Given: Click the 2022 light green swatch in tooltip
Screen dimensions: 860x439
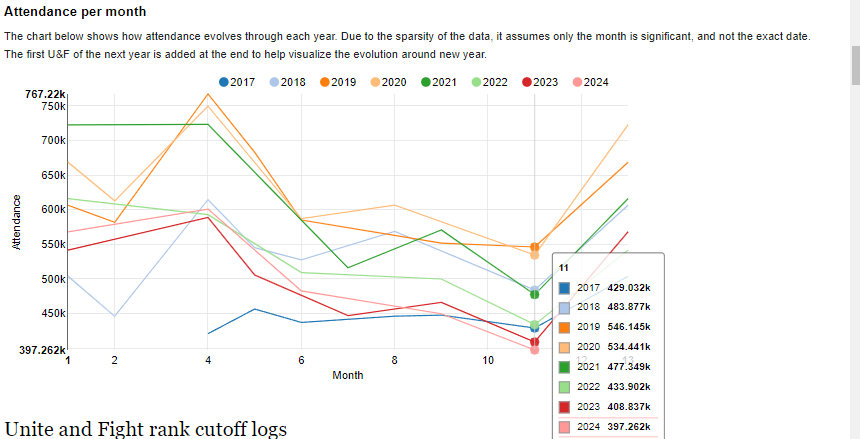Looking at the screenshot, I should pyautogui.click(x=564, y=387).
